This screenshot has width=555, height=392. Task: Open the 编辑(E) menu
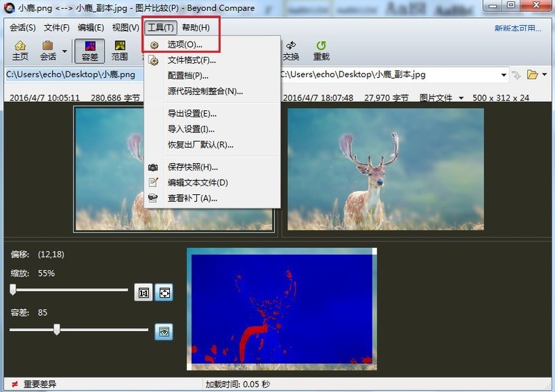pyautogui.click(x=91, y=27)
